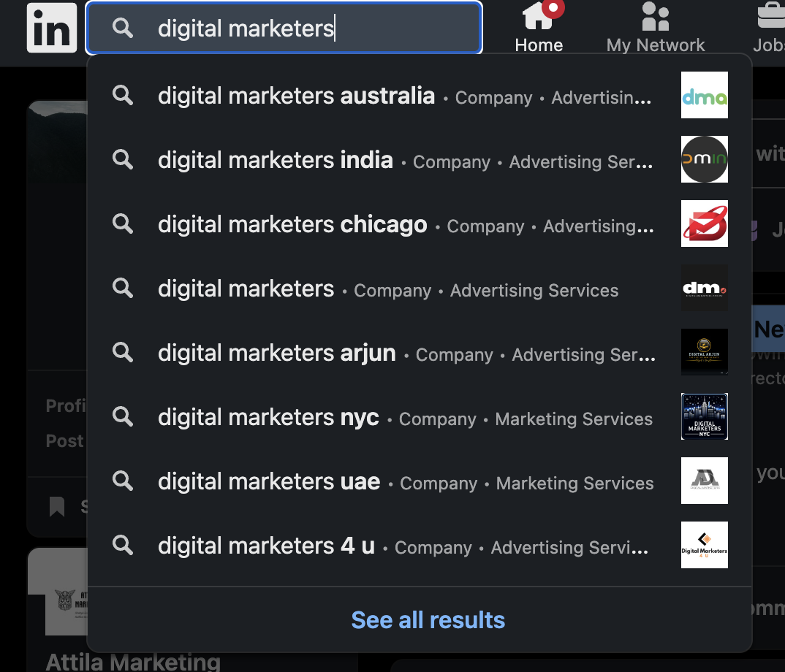Click the UAE company logo thumbnail
Image resolution: width=785 pixels, height=672 pixels.
coord(705,481)
